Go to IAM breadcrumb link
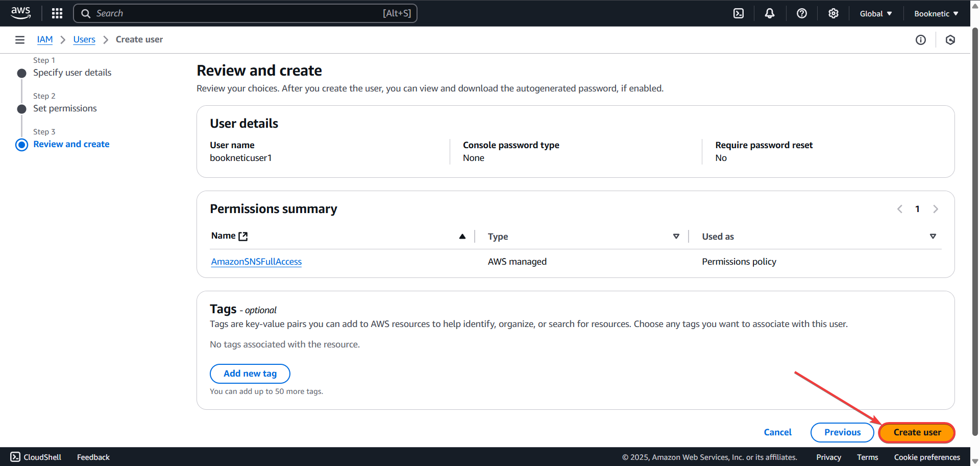 (x=45, y=39)
